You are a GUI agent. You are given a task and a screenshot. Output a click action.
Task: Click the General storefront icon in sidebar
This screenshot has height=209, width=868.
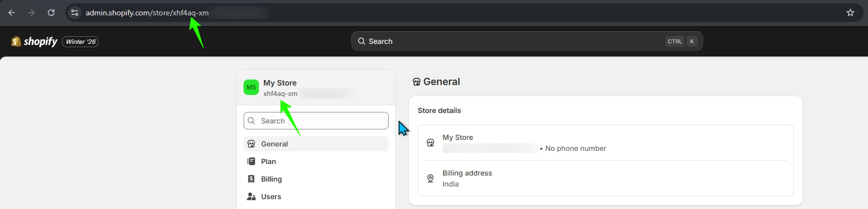(251, 144)
